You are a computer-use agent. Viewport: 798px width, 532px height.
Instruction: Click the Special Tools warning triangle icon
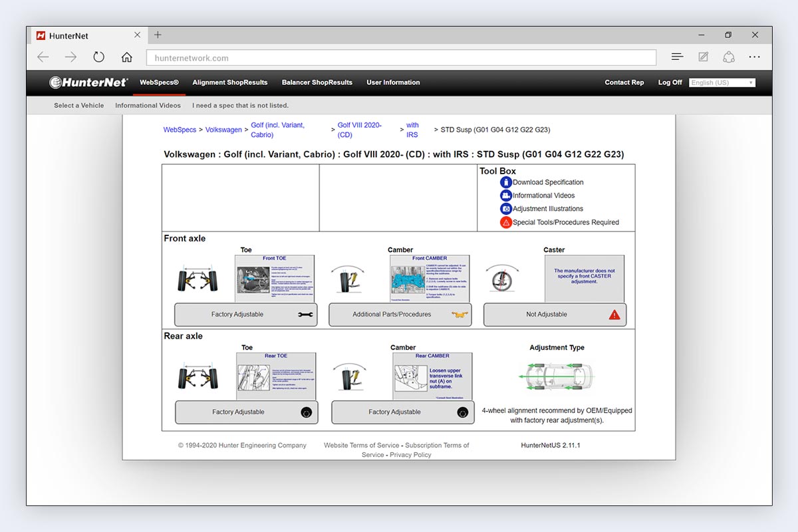pos(506,223)
